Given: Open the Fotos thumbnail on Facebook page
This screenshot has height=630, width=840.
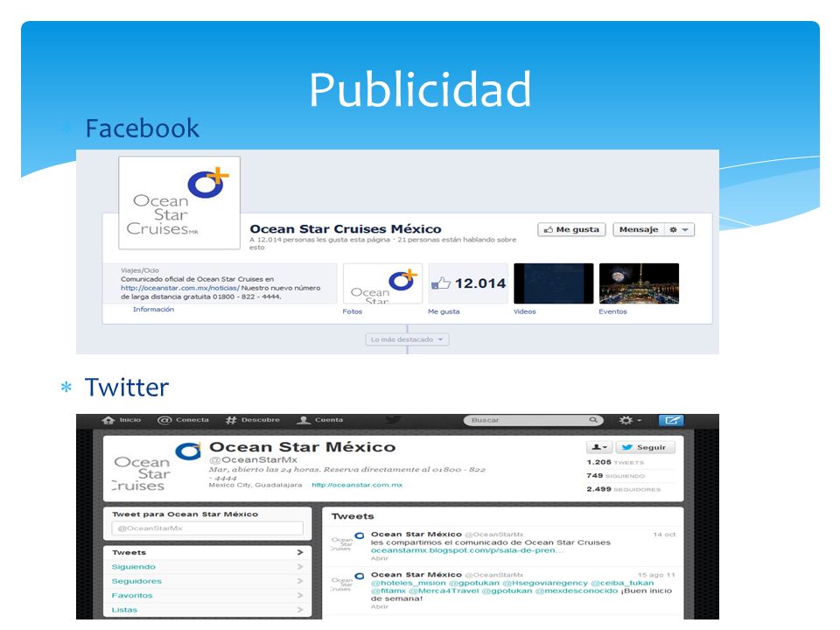Looking at the screenshot, I should tap(382, 283).
